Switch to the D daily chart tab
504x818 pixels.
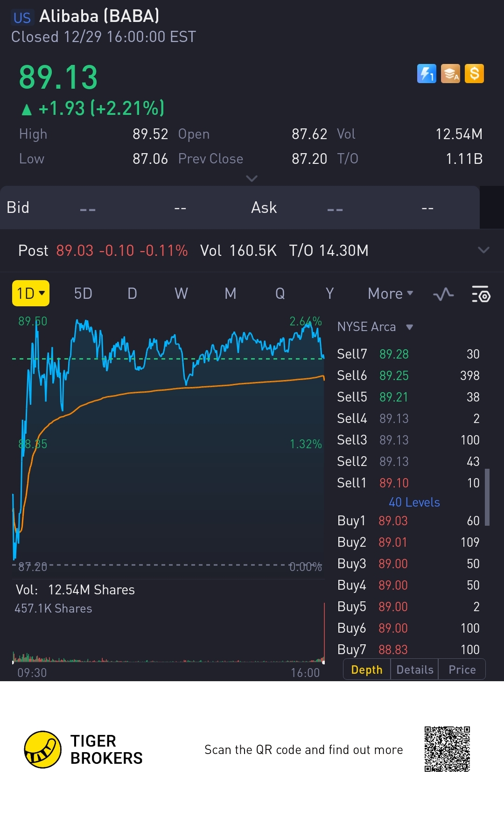point(132,294)
